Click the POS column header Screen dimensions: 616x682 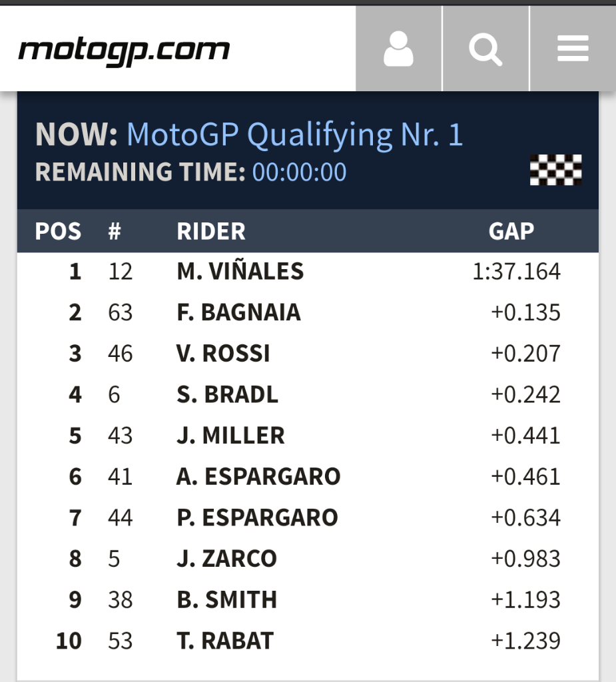[x=58, y=232]
